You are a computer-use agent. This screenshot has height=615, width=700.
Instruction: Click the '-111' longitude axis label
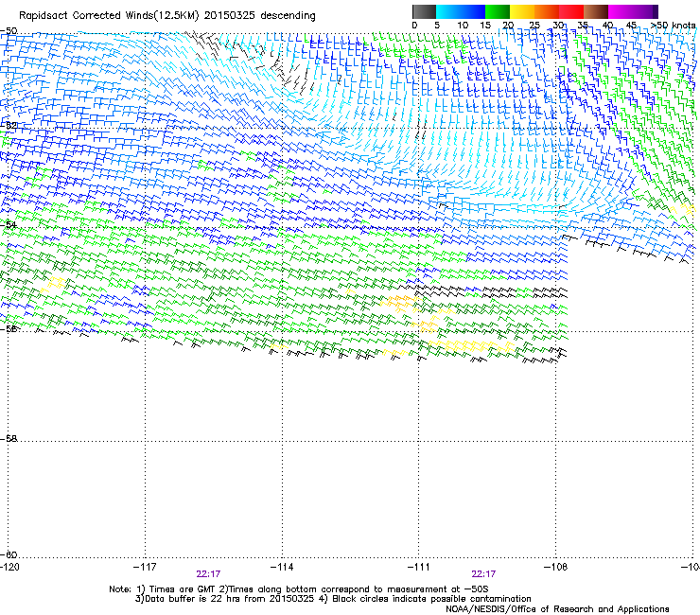coord(418,567)
